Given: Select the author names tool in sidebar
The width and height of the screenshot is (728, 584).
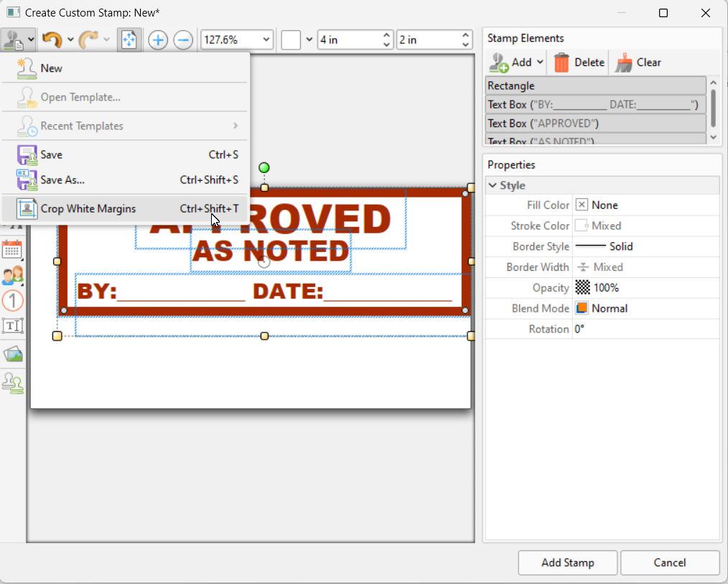Looking at the screenshot, I should tap(13, 275).
